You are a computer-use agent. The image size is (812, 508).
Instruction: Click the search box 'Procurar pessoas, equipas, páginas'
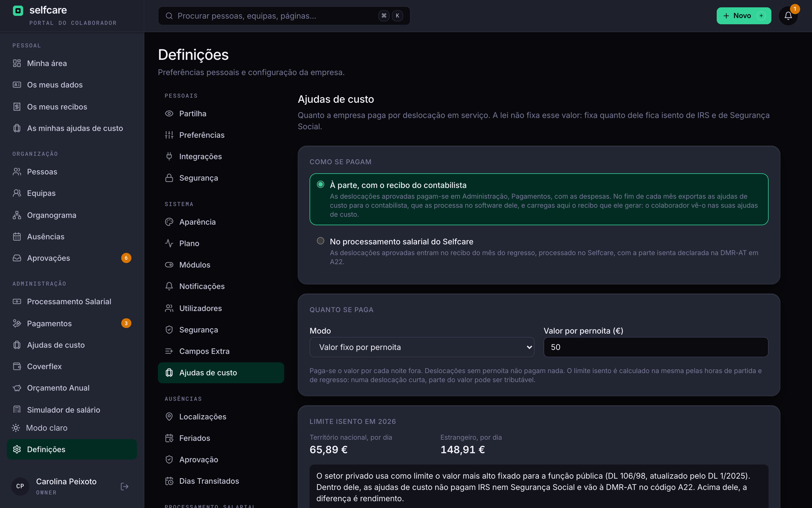click(x=284, y=16)
